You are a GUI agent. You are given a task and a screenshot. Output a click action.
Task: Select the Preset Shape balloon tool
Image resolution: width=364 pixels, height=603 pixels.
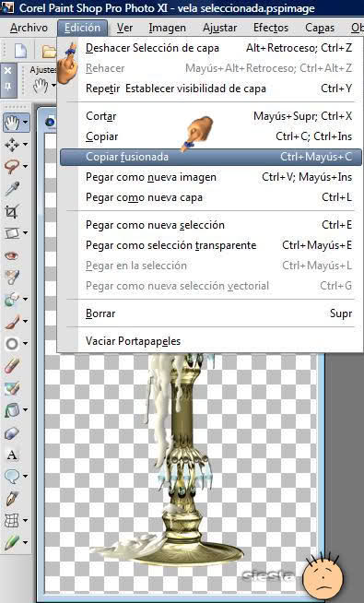tap(12, 477)
